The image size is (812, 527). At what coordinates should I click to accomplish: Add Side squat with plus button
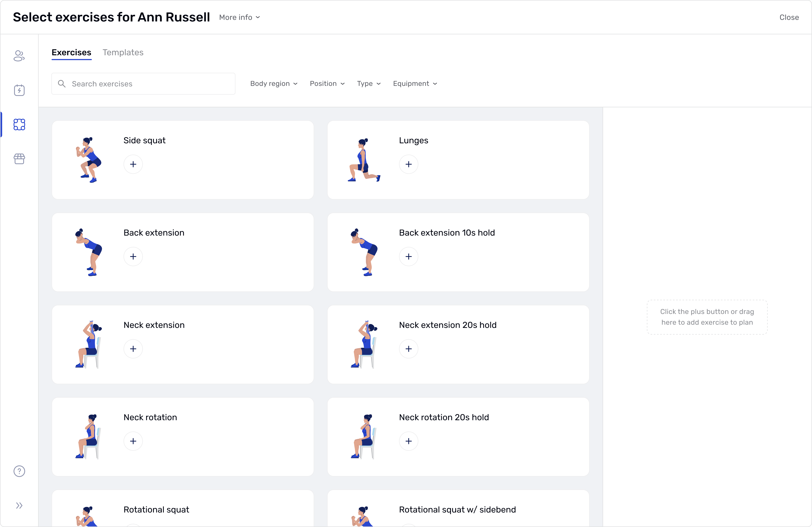coord(133,164)
